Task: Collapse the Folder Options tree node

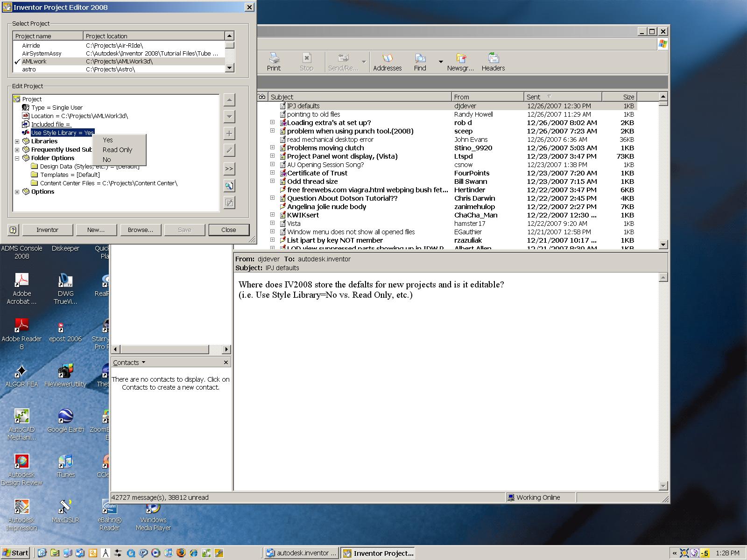Action: point(17,158)
